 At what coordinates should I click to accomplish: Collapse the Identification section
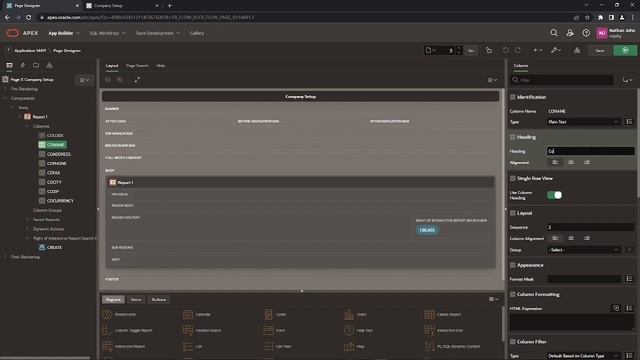(513, 97)
